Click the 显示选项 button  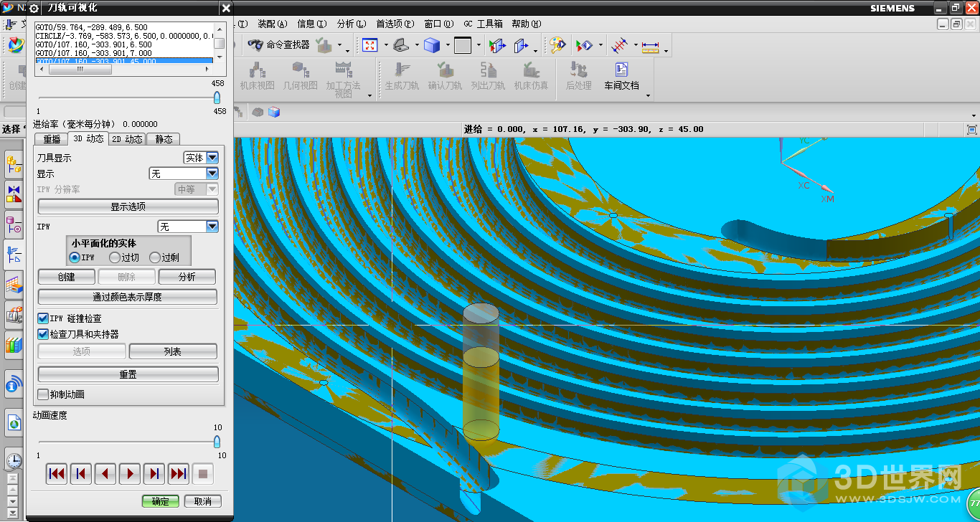pos(128,207)
